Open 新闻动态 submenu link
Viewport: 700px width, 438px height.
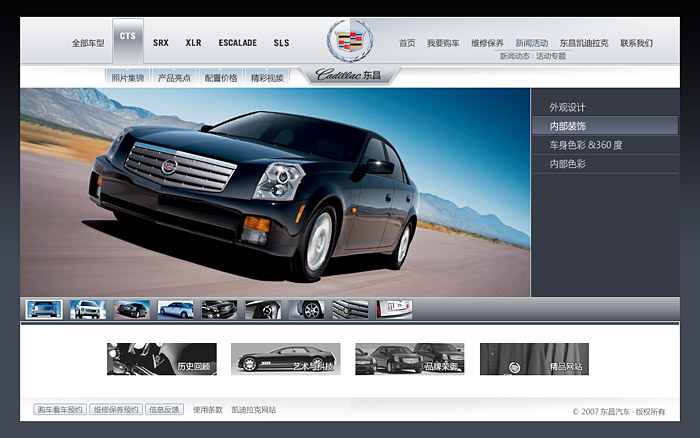514,56
